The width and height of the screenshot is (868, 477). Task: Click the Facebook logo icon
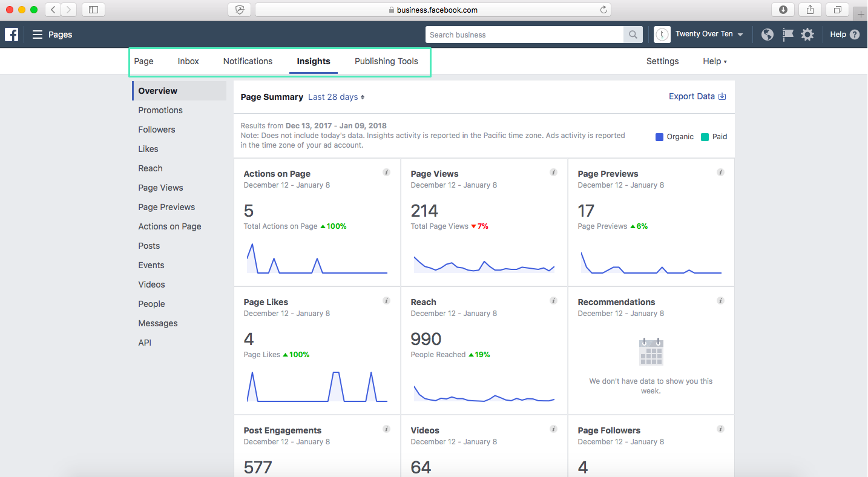click(11, 35)
